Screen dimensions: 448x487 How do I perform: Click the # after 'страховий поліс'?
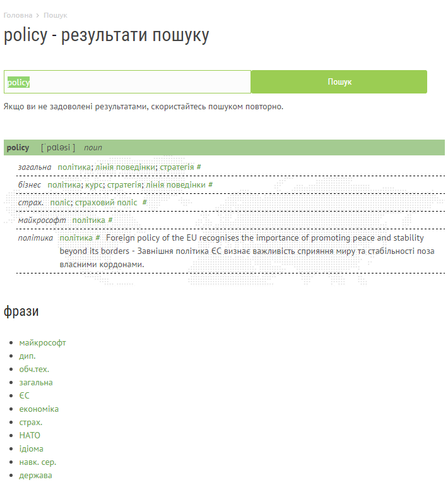pos(144,203)
